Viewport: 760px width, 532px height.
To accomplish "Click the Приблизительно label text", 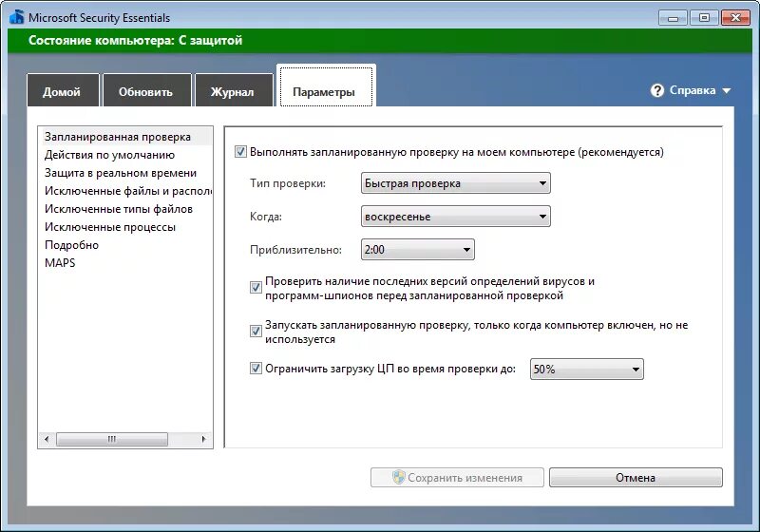I will point(295,250).
